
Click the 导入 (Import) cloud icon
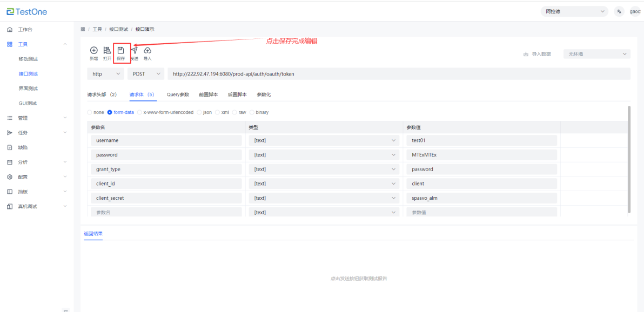[x=147, y=50]
